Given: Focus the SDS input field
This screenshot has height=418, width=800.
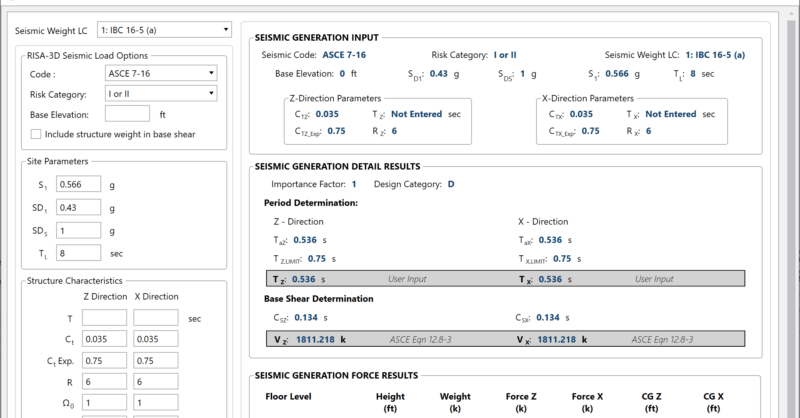Looking at the screenshot, I should click(x=77, y=231).
